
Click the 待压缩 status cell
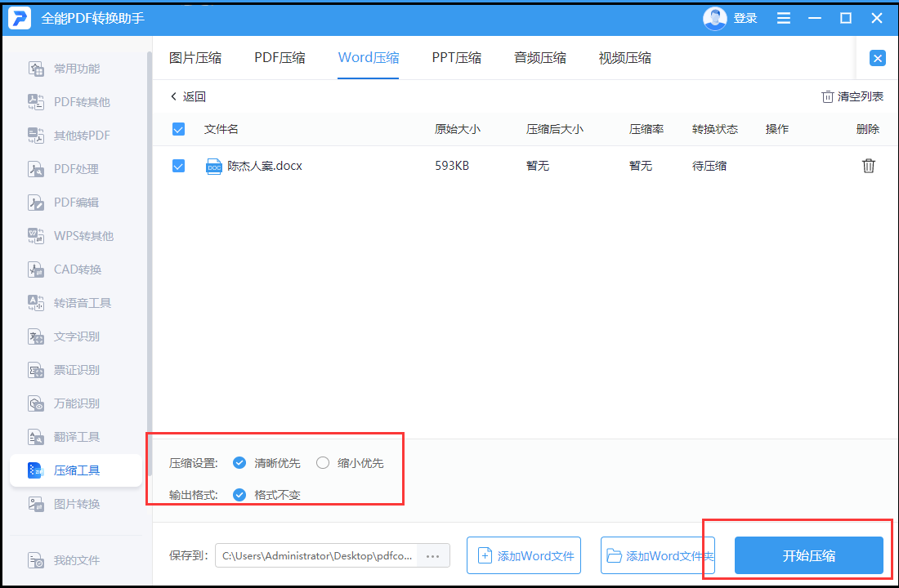(709, 167)
